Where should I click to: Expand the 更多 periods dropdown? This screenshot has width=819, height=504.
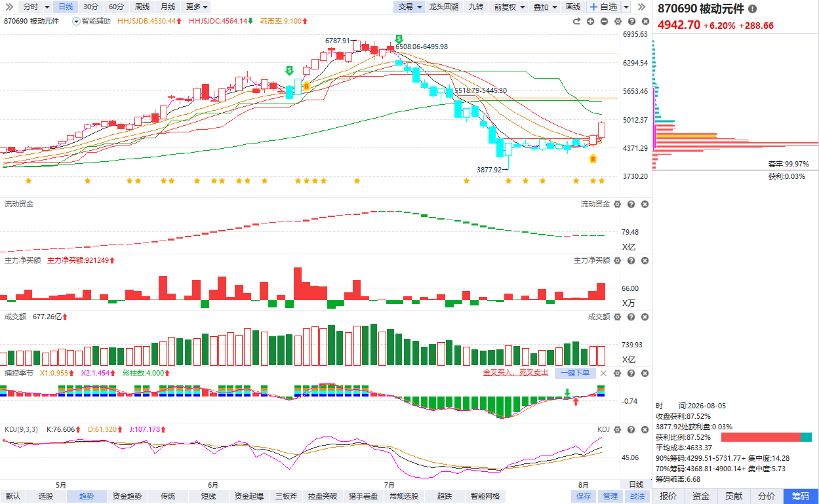click(x=197, y=7)
